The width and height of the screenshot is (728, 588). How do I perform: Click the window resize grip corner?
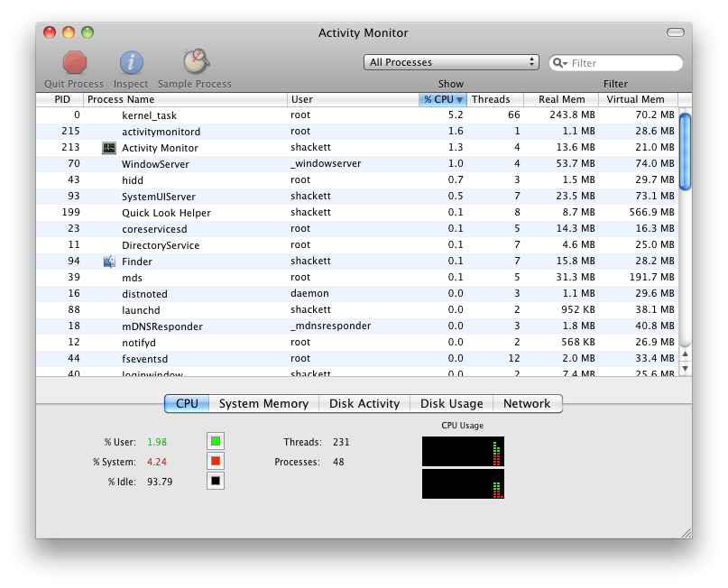(687, 533)
